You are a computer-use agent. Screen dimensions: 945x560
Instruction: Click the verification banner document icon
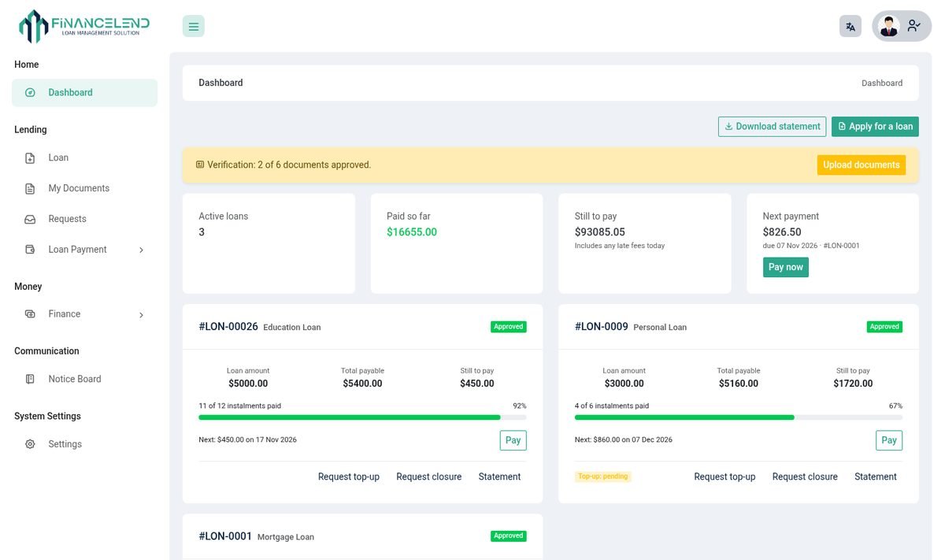tap(200, 165)
